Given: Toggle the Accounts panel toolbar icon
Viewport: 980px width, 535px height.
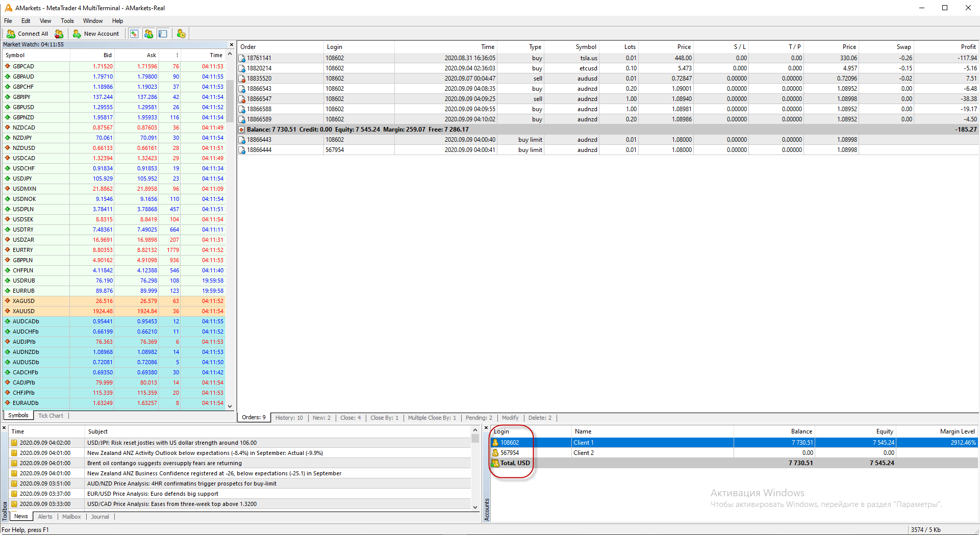Looking at the screenshot, I should pos(148,34).
